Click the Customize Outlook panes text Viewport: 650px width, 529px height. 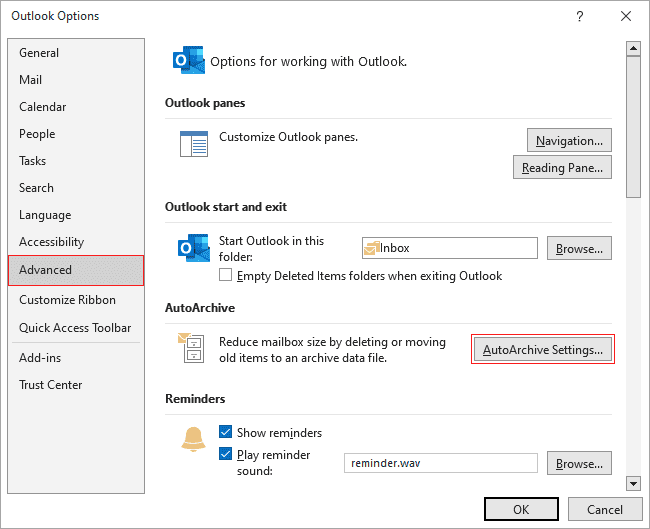pos(289,137)
